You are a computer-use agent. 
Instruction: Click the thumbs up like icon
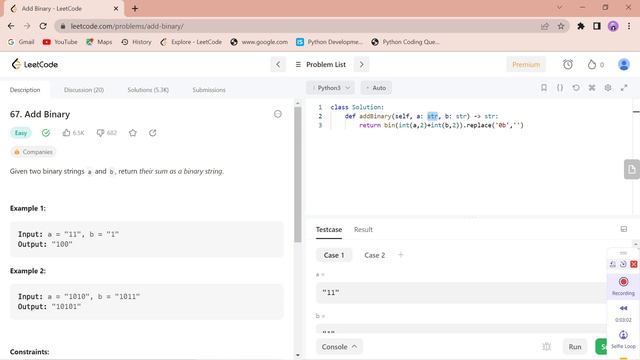pyautogui.click(x=67, y=133)
